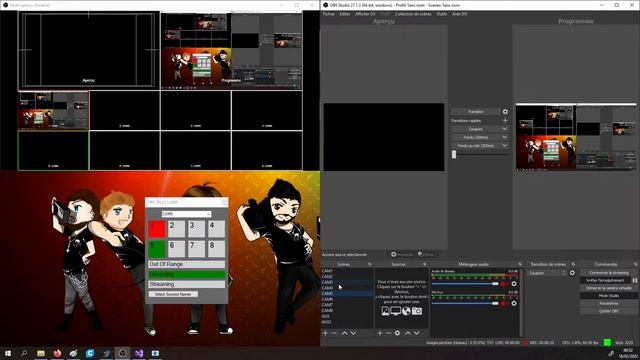The width and height of the screenshot is (640, 360).
Task: Open scene transition properties gear
Action: point(572,273)
